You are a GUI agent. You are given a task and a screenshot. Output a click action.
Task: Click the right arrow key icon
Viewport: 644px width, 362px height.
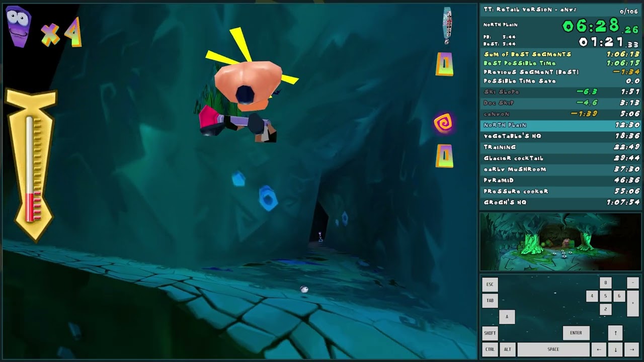(632, 349)
